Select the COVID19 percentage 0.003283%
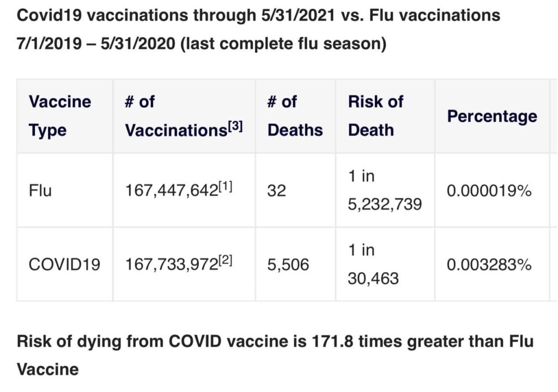The width and height of the screenshot is (558, 392). click(489, 265)
